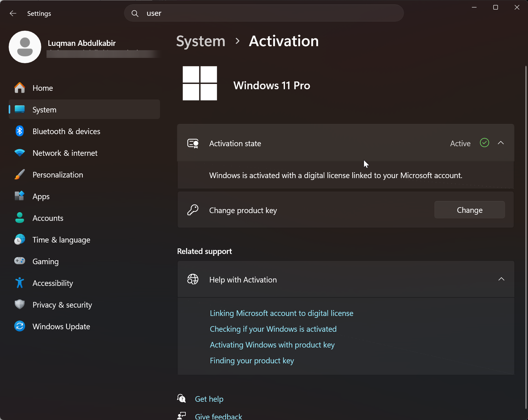Collapse the Activation state section chevron
528x420 pixels.
501,143
